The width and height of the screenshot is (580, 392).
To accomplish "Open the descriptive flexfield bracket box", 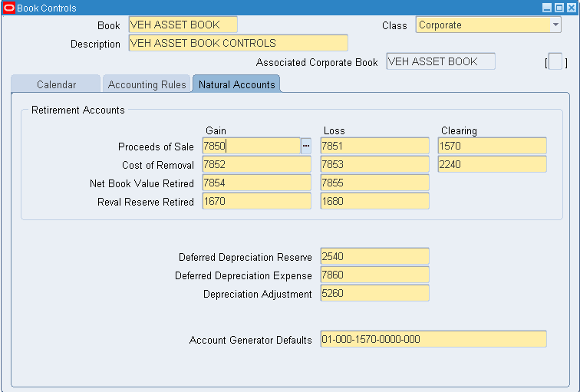I will (555, 62).
